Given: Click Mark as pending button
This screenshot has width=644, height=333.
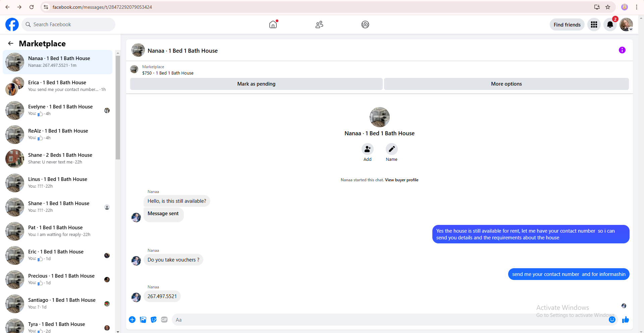Looking at the screenshot, I should point(256,84).
